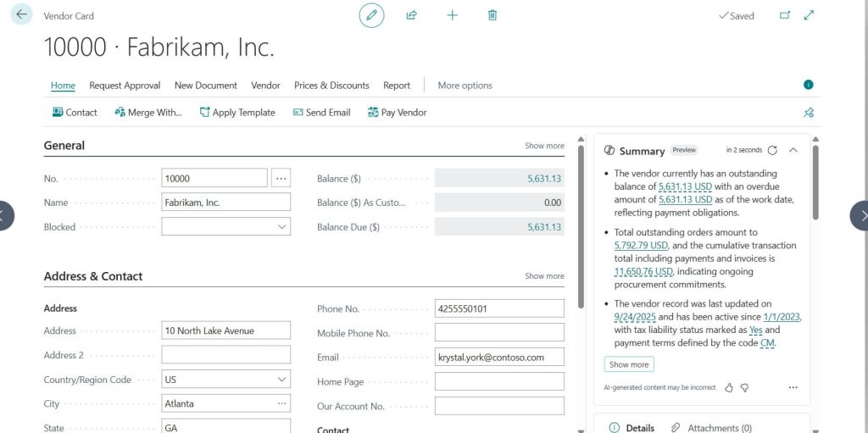Click the Email input field
The width and height of the screenshot is (868, 433).
[x=499, y=357]
